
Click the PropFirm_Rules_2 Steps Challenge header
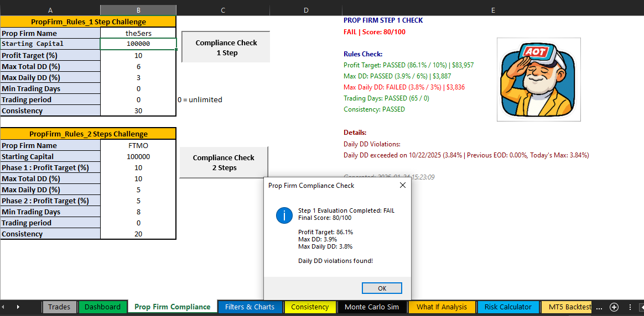point(89,134)
